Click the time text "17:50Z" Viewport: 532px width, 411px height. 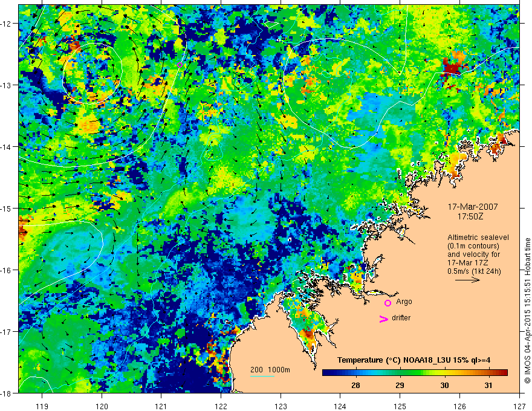coord(470,216)
